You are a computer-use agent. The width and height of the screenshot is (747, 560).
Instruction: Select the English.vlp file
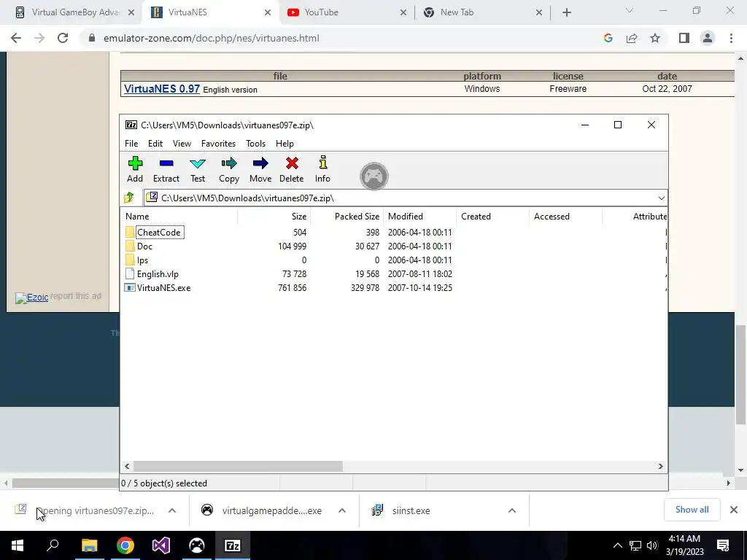pos(158,274)
